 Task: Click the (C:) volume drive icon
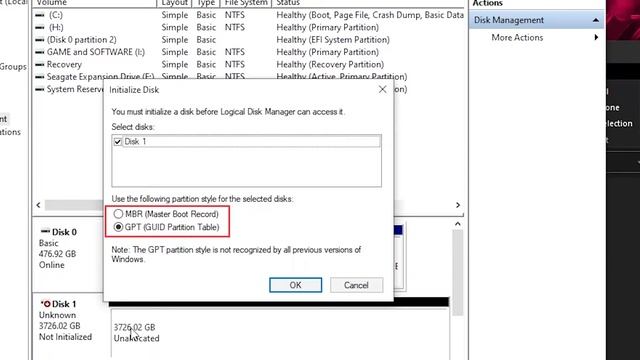pos(40,15)
